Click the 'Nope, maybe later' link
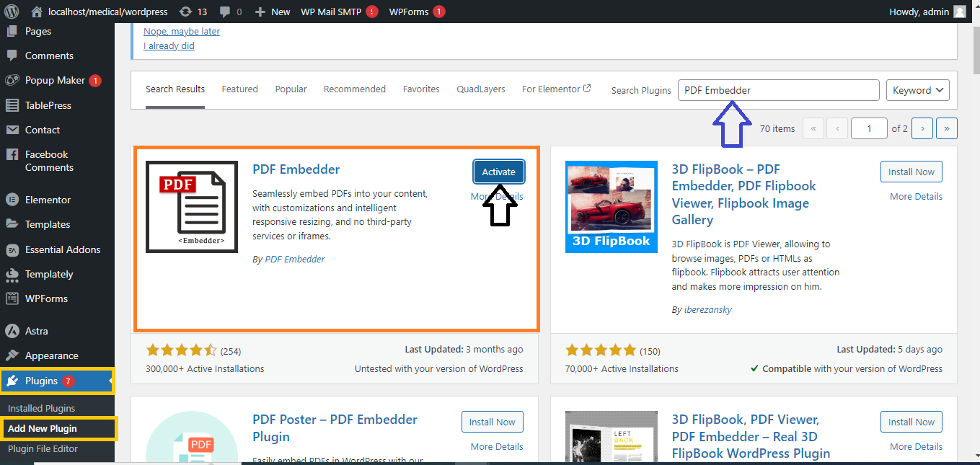The image size is (980, 465). click(x=182, y=32)
